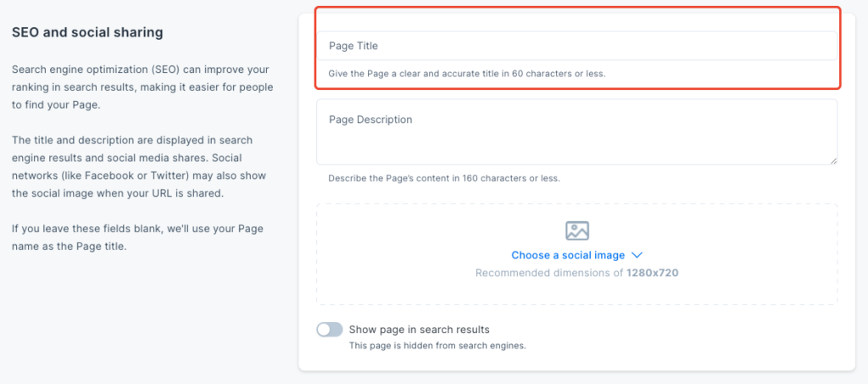868x384 pixels.
Task: Click the bold 1280x720 dimensions value
Action: 652,273
